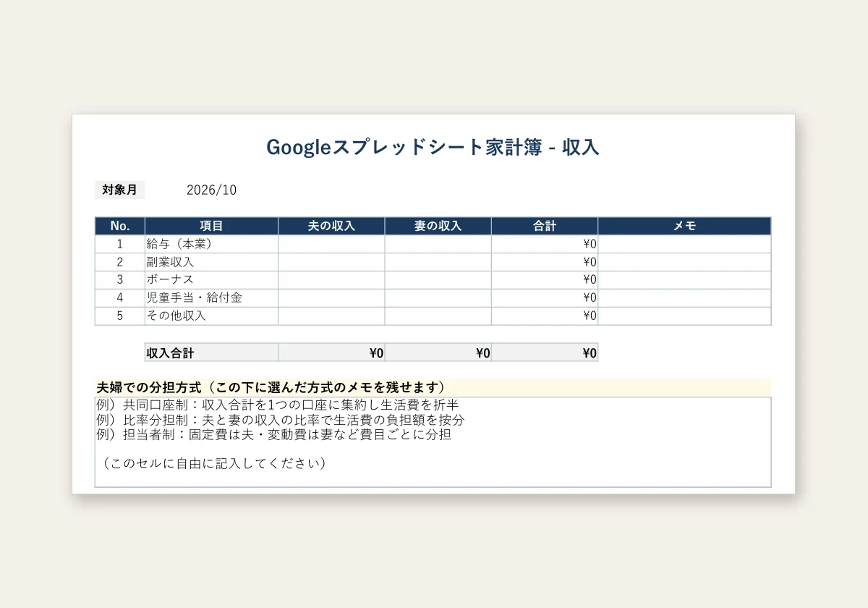
Task: Select the ¥0 total in 給与（本業） row
Action: pyautogui.click(x=545, y=244)
